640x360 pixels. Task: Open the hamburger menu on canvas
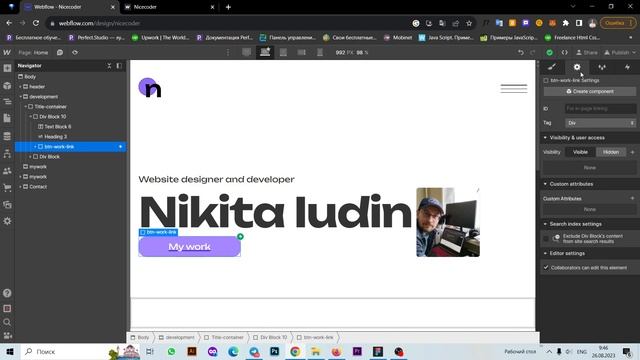coord(514,88)
